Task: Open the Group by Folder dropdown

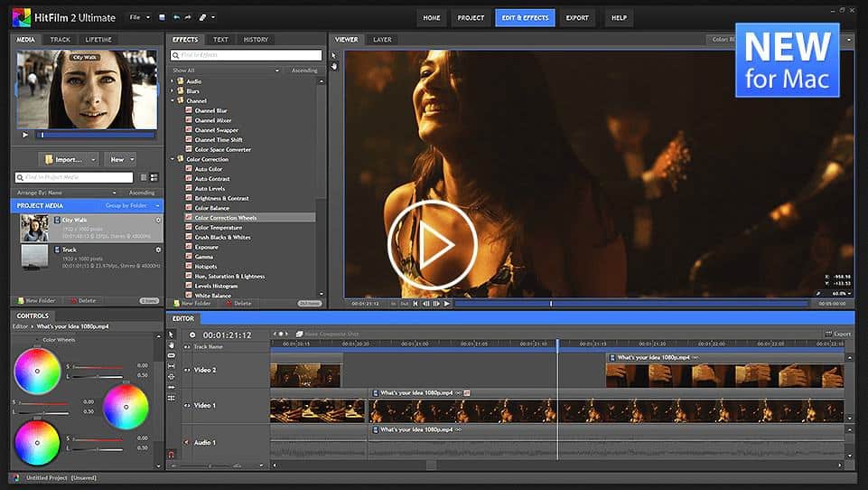Action: point(132,205)
